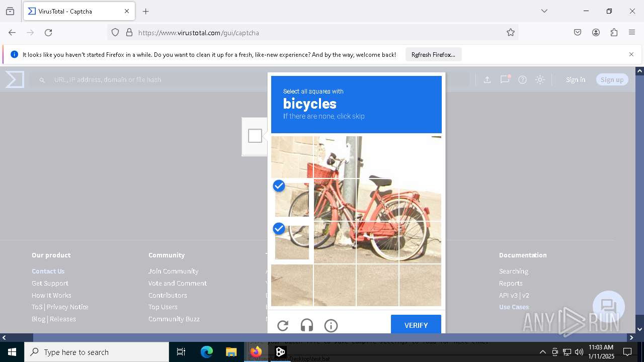Go back to the previous page

[x=12, y=33]
